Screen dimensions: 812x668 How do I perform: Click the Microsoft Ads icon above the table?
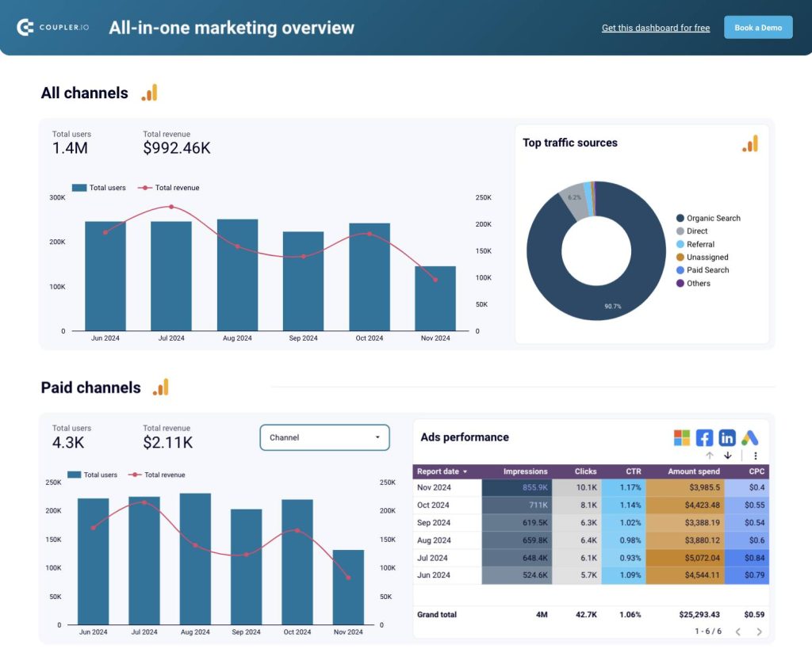[682, 437]
